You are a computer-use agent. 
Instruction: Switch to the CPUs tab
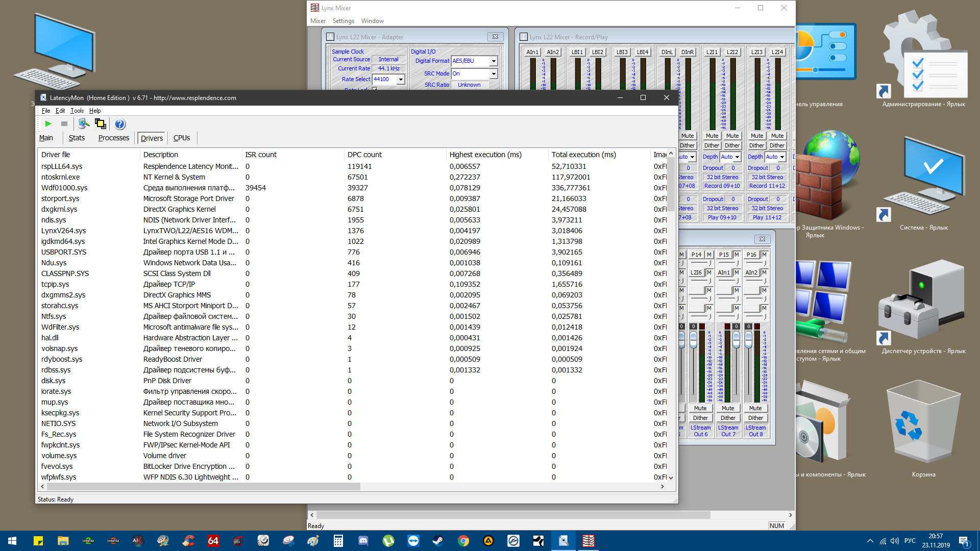coord(182,138)
